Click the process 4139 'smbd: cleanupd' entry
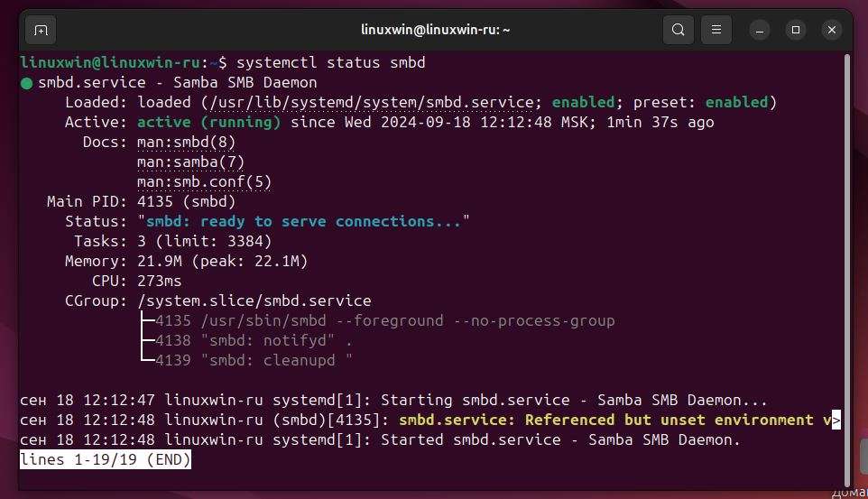 pyautogui.click(x=254, y=361)
